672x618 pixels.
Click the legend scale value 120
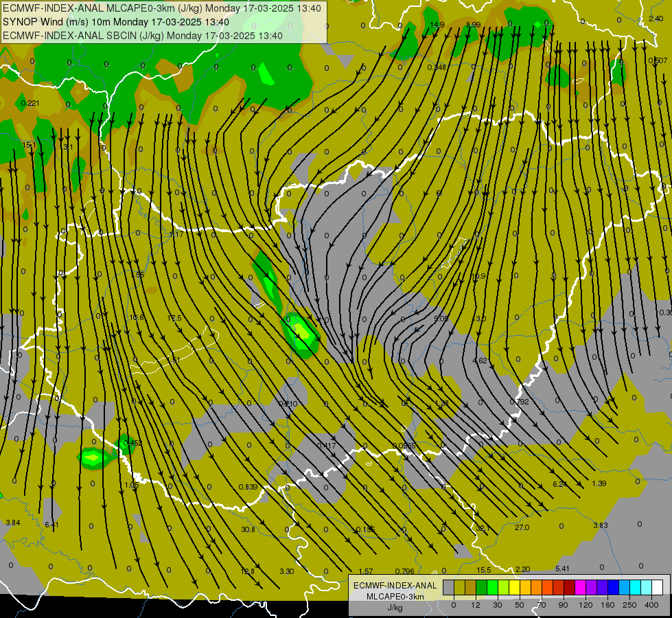(586, 605)
